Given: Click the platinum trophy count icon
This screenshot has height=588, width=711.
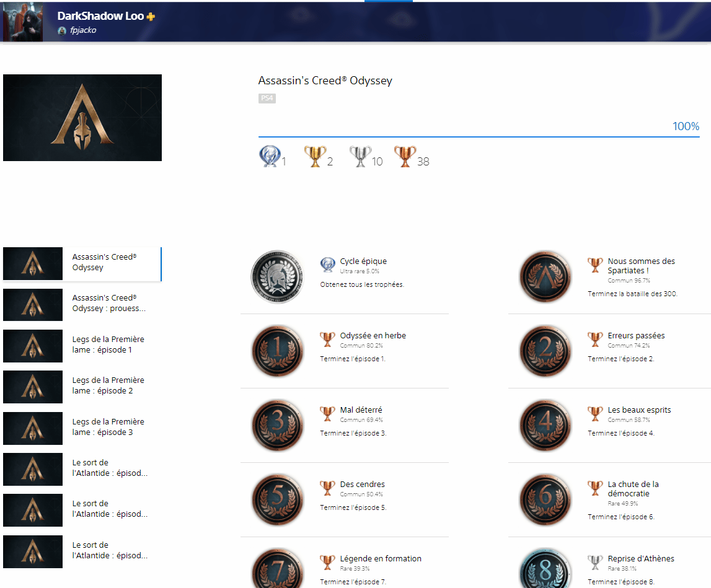Looking at the screenshot, I should [270, 156].
